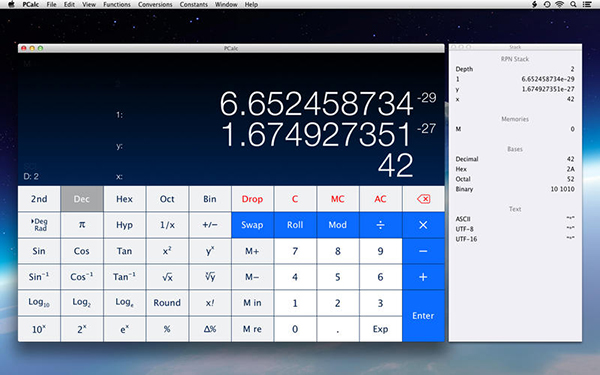Click the 10 to the x key

click(39, 329)
